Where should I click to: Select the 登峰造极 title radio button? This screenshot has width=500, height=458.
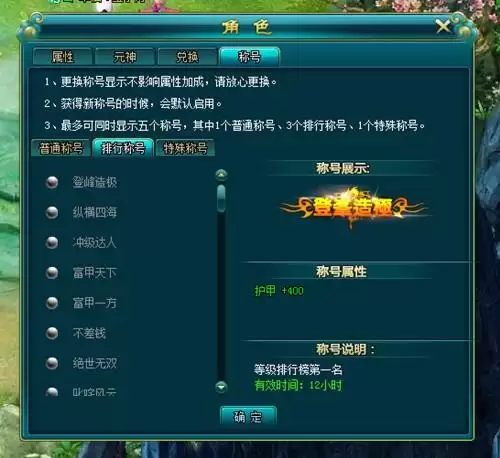(52, 182)
